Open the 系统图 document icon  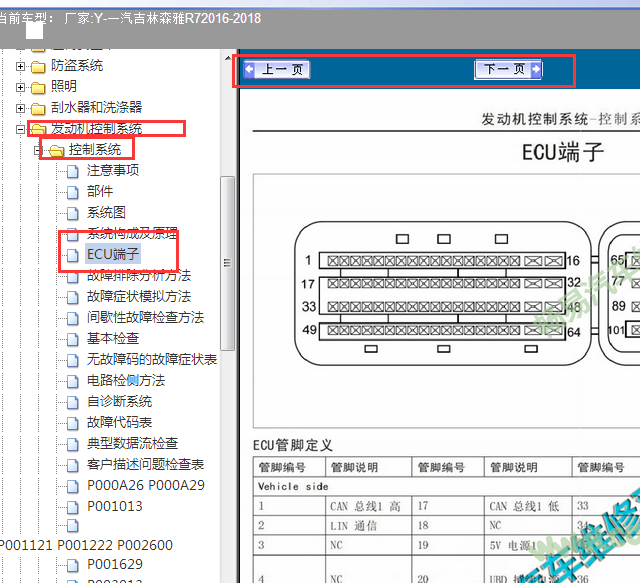73,213
